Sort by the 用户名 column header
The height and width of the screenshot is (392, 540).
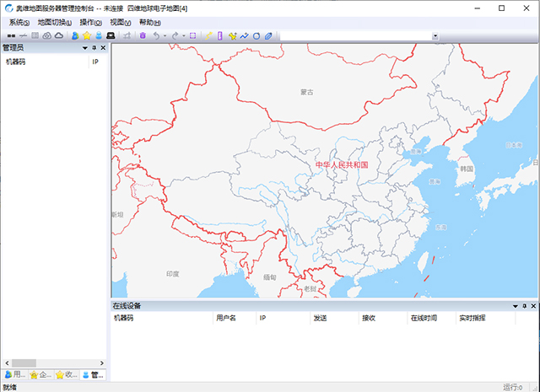(x=226, y=319)
